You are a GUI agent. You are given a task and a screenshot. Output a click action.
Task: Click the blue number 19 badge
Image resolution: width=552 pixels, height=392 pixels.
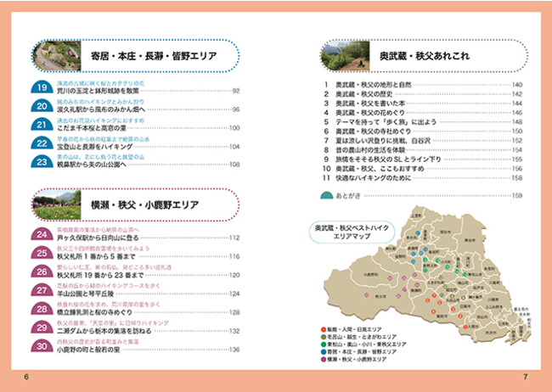point(41,87)
